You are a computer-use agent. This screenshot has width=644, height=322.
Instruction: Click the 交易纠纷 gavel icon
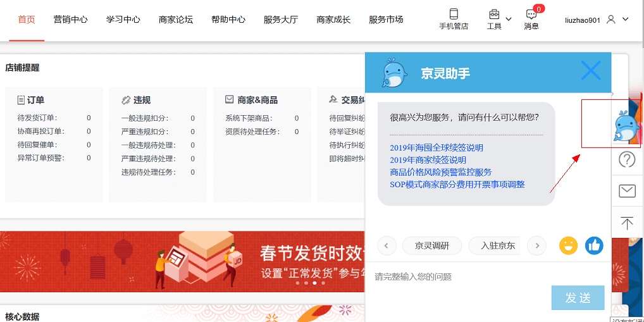click(333, 99)
